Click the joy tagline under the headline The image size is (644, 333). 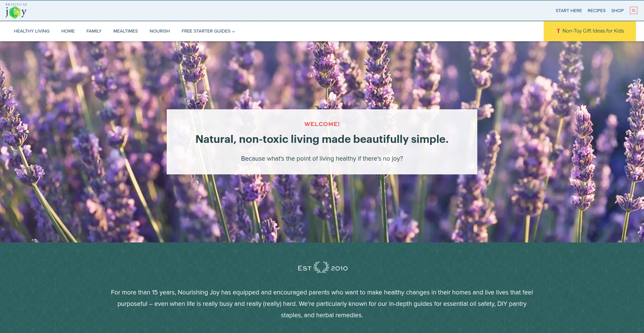tap(322, 158)
